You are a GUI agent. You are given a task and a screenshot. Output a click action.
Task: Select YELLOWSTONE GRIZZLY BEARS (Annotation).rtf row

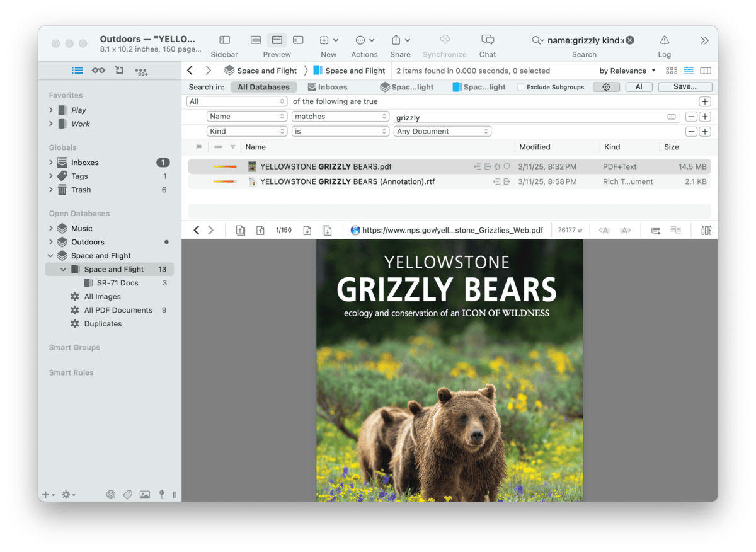point(347,181)
